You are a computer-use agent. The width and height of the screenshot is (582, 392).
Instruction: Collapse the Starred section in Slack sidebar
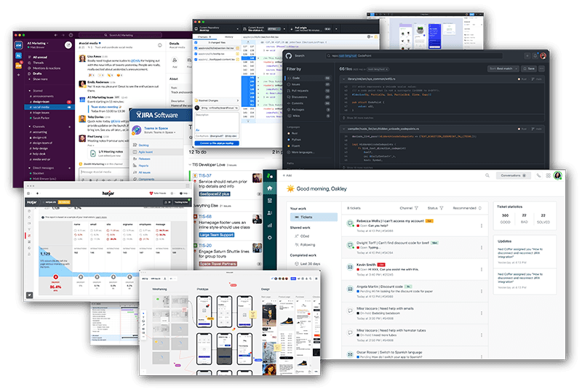(30, 91)
